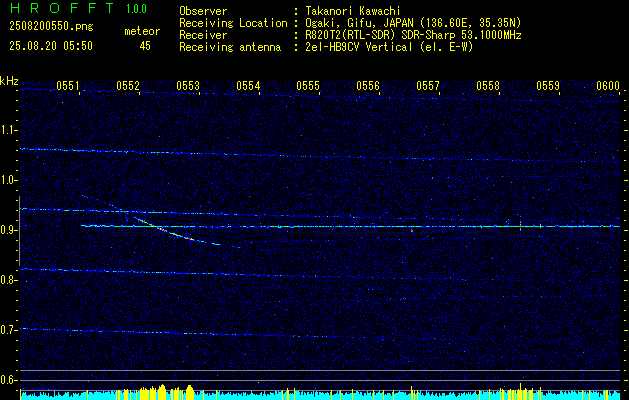Screen dimensions: 629x400
Task: Click the Observer field label
Action: 203,11
